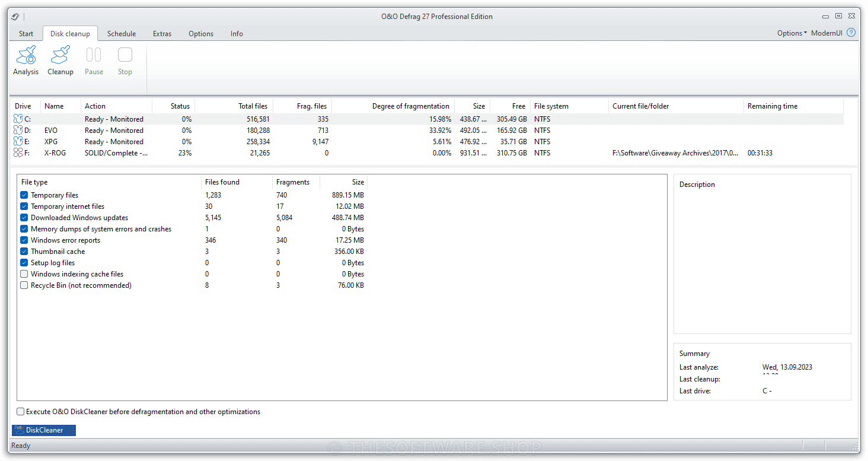This screenshot has height=461, width=868.
Task: Select drive E: XPG icon
Action: [x=18, y=142]
